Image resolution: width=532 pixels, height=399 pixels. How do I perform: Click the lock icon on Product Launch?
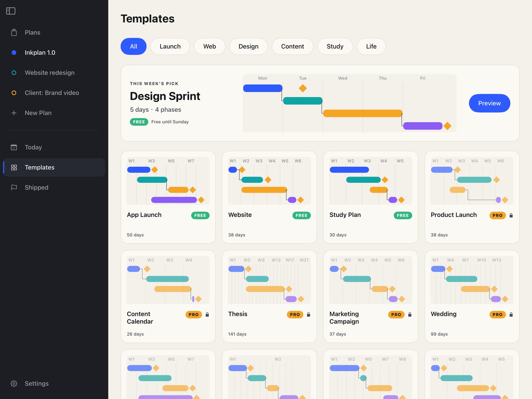(511, 215)
